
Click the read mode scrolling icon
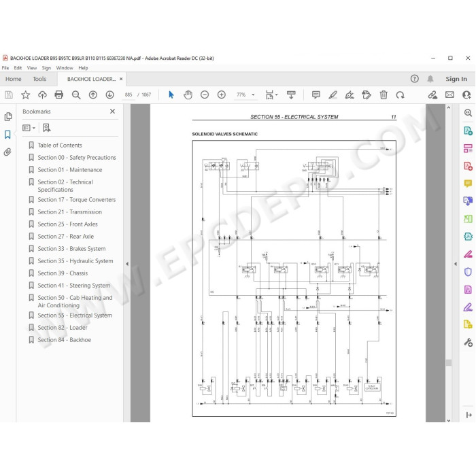point(291,95)
